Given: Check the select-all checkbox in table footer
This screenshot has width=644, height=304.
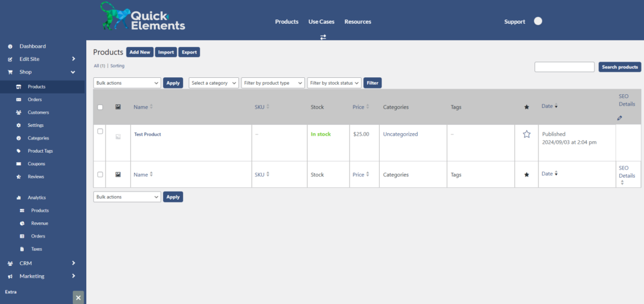Looking at the screenshot, I should pyautogui.click(x=100, y=175).
